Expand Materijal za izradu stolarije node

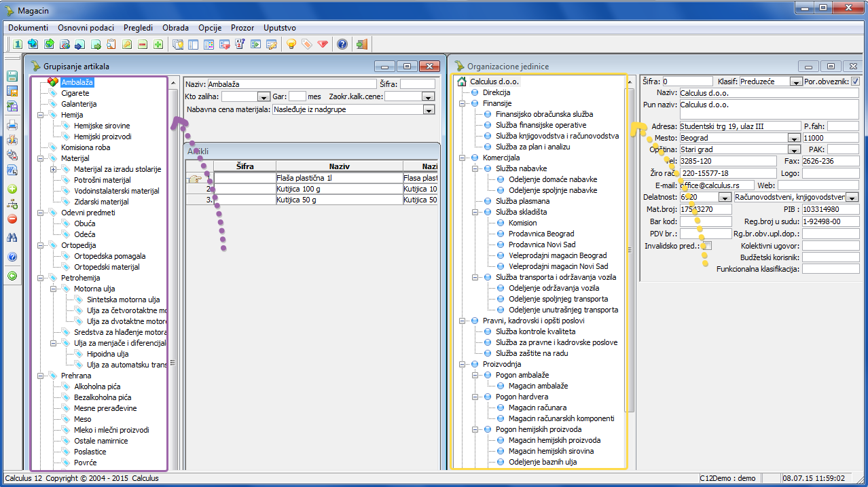pos(53,169)
